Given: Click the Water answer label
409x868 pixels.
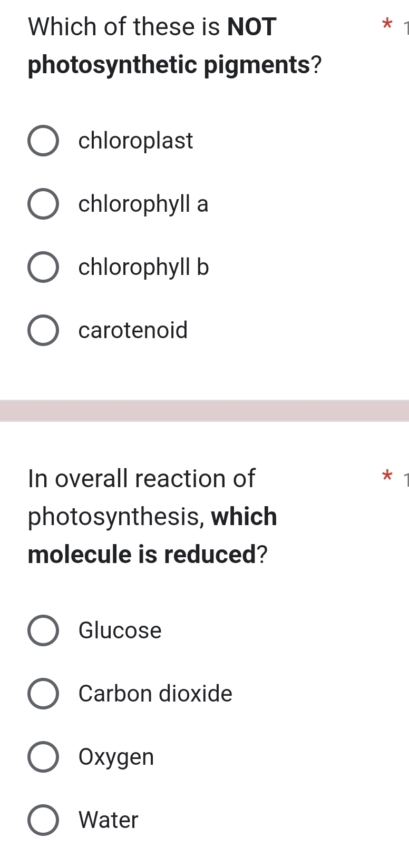Looking at the screenshot, I should point(108,820).
